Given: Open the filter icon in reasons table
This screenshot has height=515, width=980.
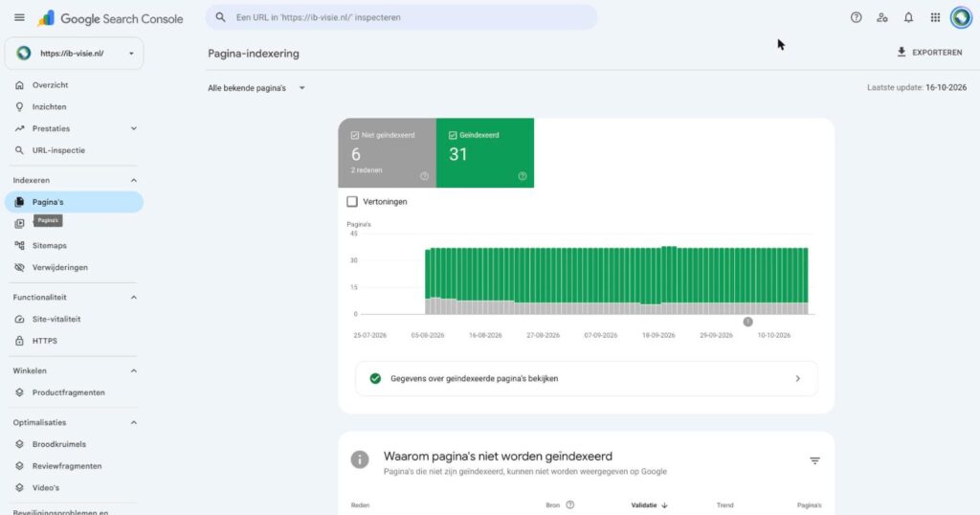Looking at the screenshot, I should coord(814,460).
